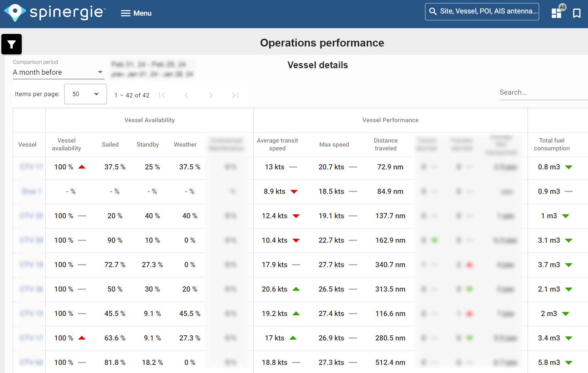Click the green up arrow next to 20.6 kts

point(296,289)
